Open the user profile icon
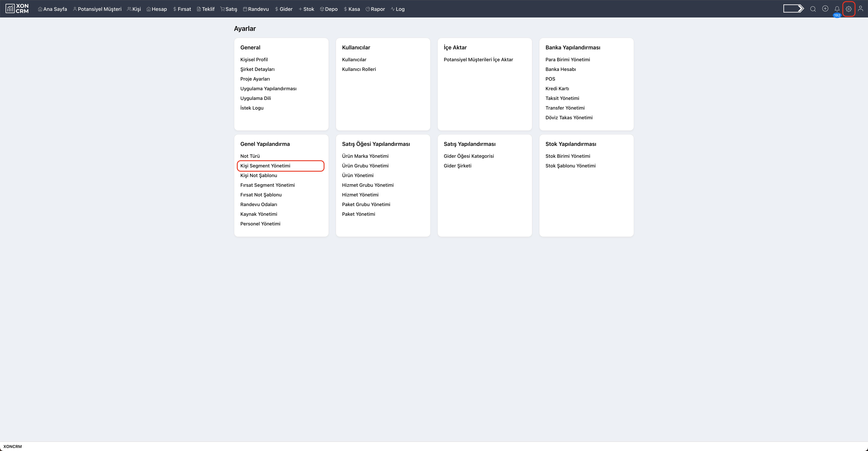This screenshot has height=451, width=868. pyautogui.click(x=860, y=9)
